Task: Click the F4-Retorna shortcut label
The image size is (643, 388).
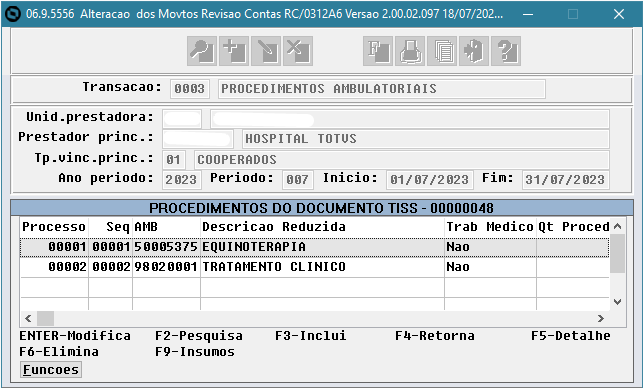Action: [435, 336]
